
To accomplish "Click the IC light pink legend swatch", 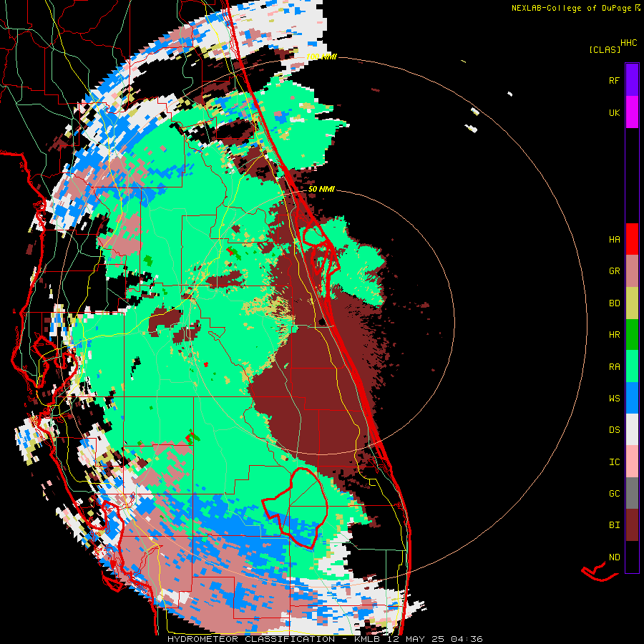I will point(632,462).
